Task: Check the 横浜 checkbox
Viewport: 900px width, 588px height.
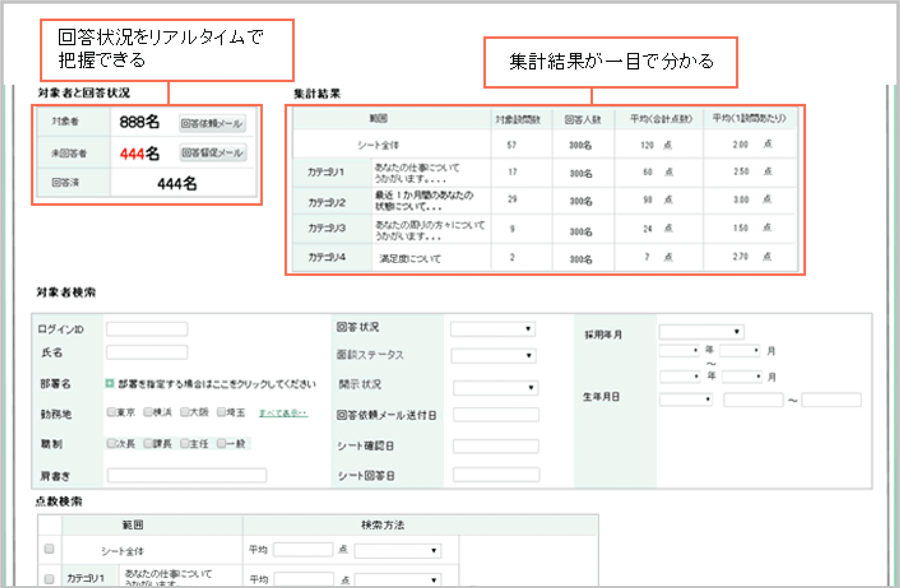Action: pos(148,412)
